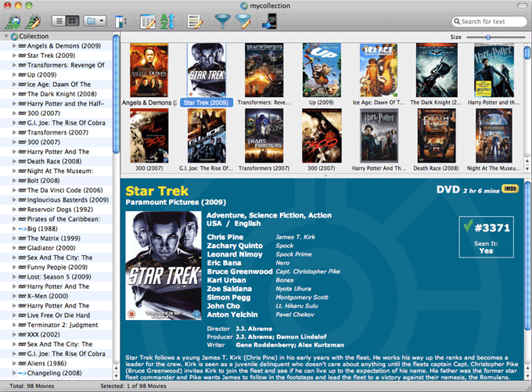Select Ice Age: Dawn Of The in list
This screenshot has height=392, width=532.
[59, 85]
